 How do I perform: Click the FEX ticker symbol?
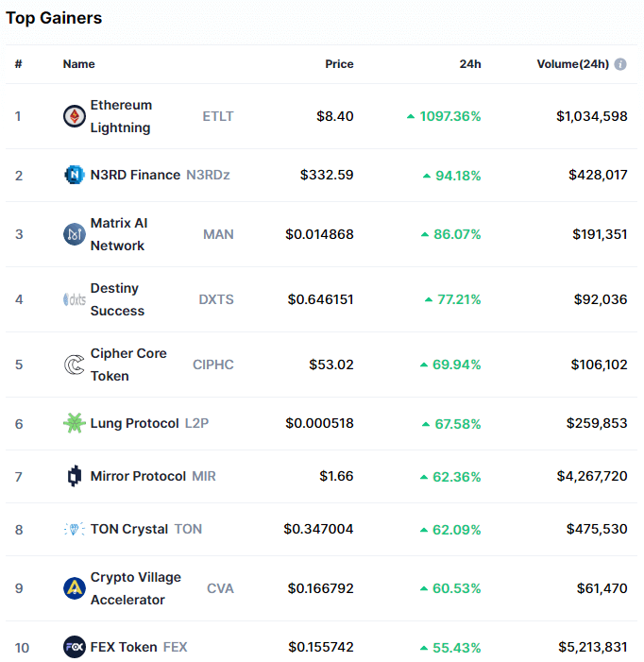175,647
